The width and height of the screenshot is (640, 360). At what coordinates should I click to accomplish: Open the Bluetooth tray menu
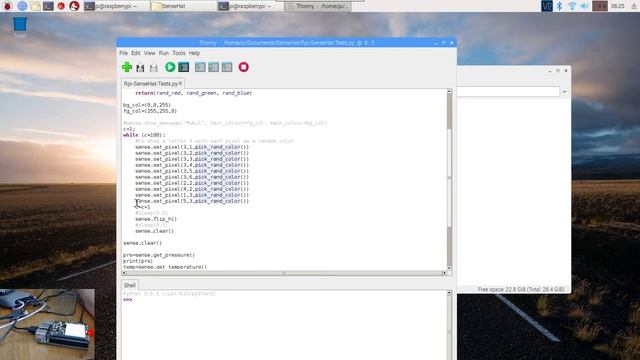pos(560,6)
